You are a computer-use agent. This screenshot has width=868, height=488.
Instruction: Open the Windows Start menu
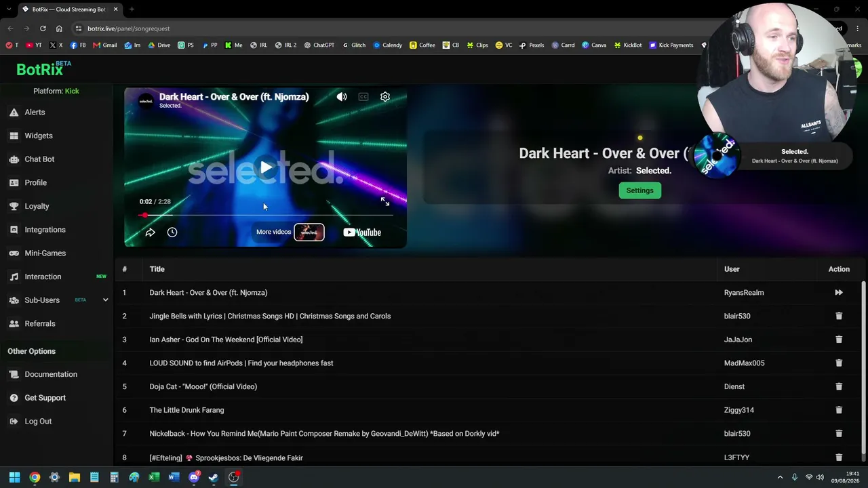coord(14,477)
